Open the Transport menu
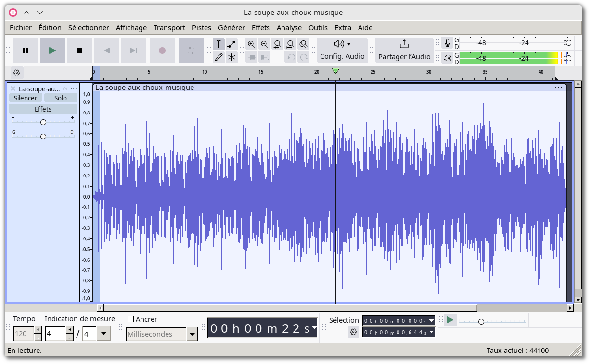590x364 pixels. [169, 27]
